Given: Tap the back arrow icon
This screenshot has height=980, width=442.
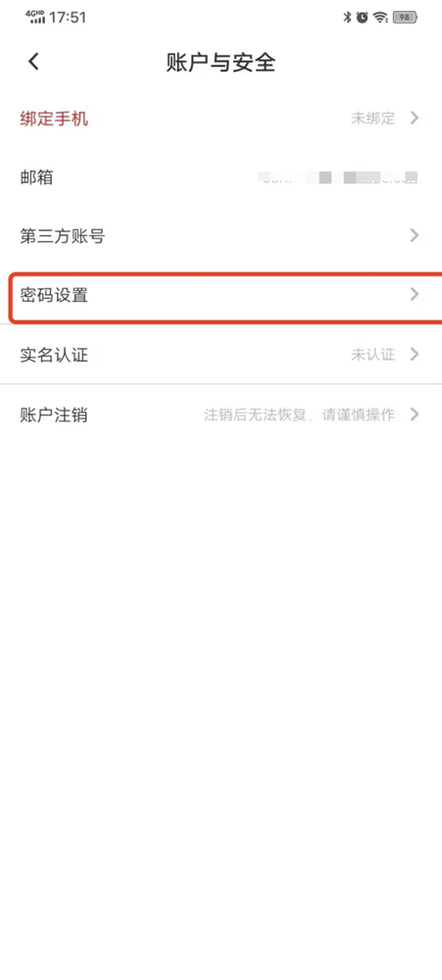Looking at the screenshot, I should coord(33,62).
